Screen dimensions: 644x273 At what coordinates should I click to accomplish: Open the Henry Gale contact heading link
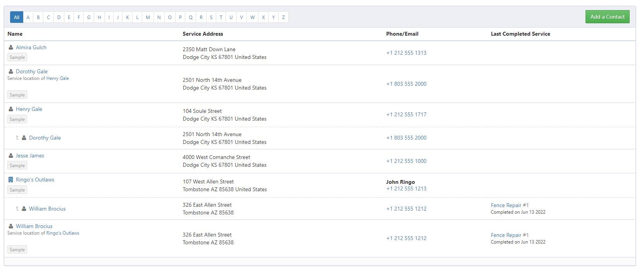point(29,109)
